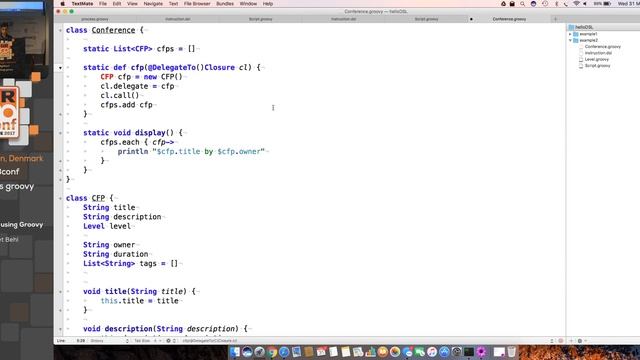Screen dimensions: 640x360
Task: Open the File Browser menu
Action: tap(197, 4)
